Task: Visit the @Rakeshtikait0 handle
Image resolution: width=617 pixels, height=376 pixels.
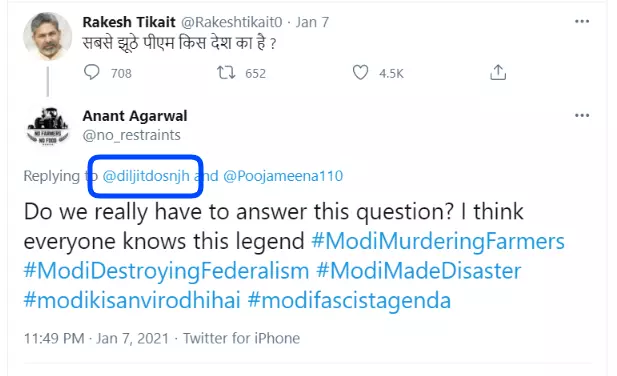Action: [231, 22]
